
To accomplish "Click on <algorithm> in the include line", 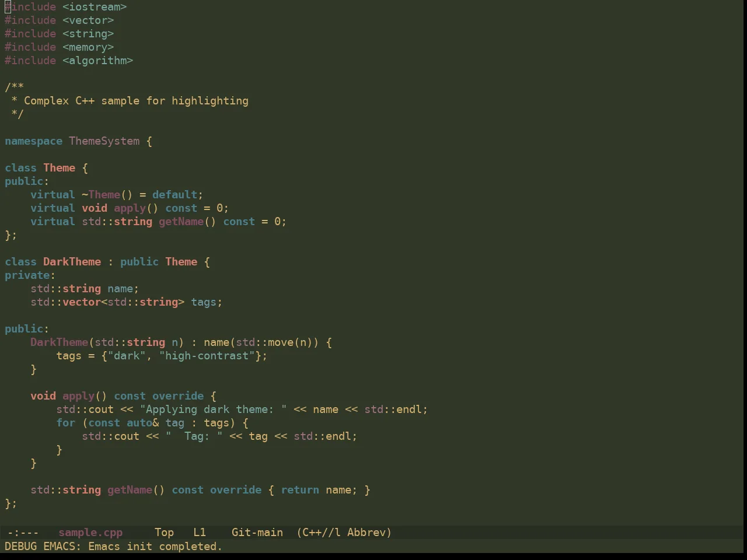I will click(x=98, y=61).
